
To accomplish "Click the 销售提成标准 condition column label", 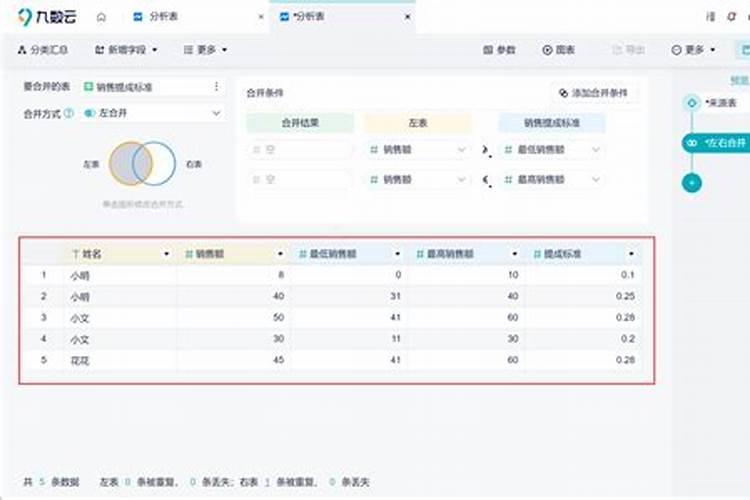I will (x=552, y=123).
